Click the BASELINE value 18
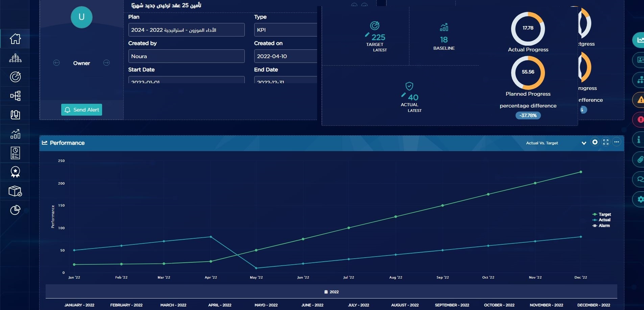The width and height of the screenshot is (644, 310). click(x=444, y=40)
